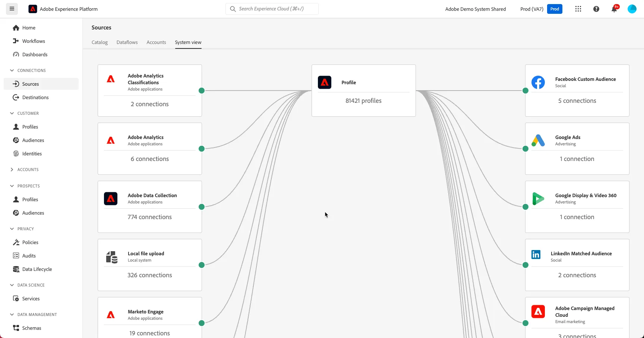This screenshot has width=644, height=338.
Task: Click the Search Experience Cloud field
Action: pos(272,9)
